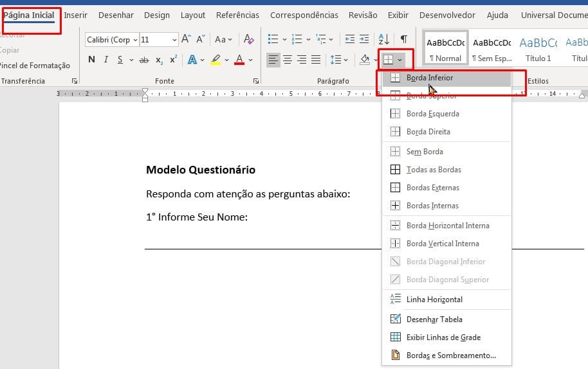Insert Linha Horizontal
Screen dimensions: 588x369
click(446, 300)
